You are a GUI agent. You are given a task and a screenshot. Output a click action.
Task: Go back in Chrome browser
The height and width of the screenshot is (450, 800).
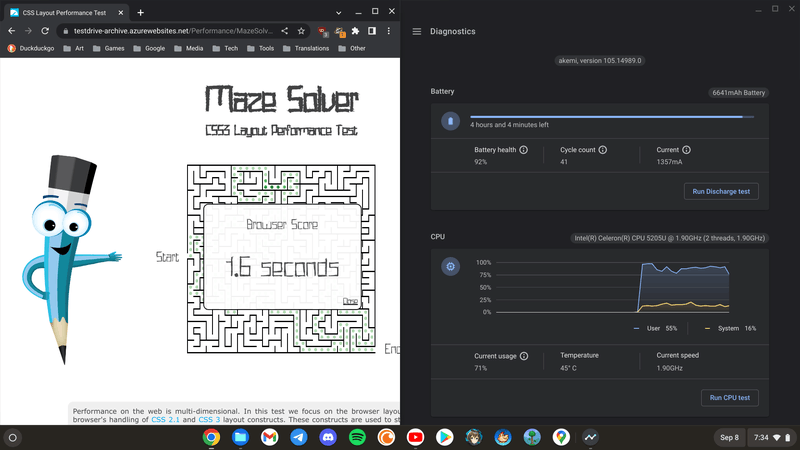[12, 31]
